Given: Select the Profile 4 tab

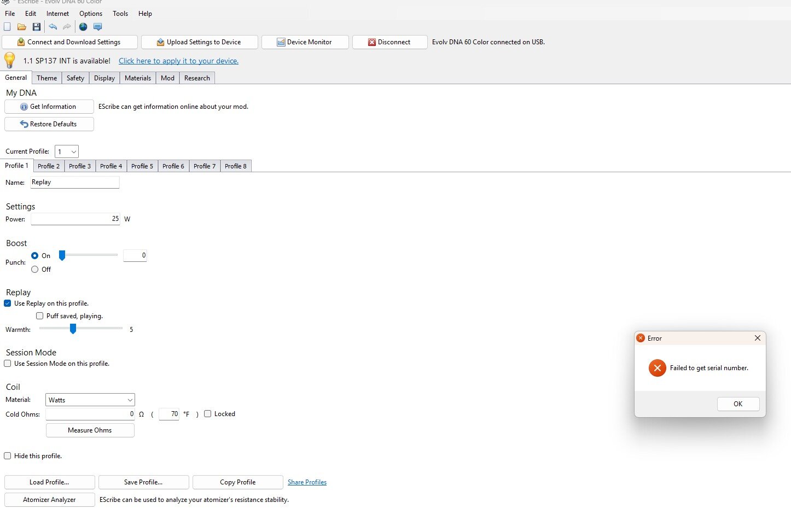Looking at the screenshot, I should 111,166.
